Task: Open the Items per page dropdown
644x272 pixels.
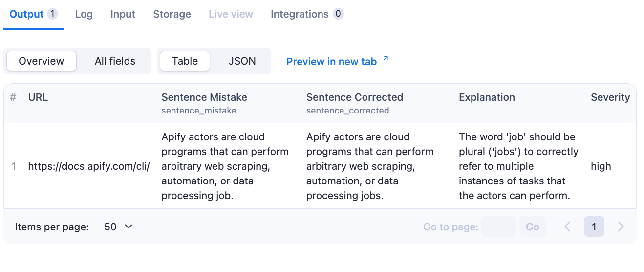Action: click(118, 227)
